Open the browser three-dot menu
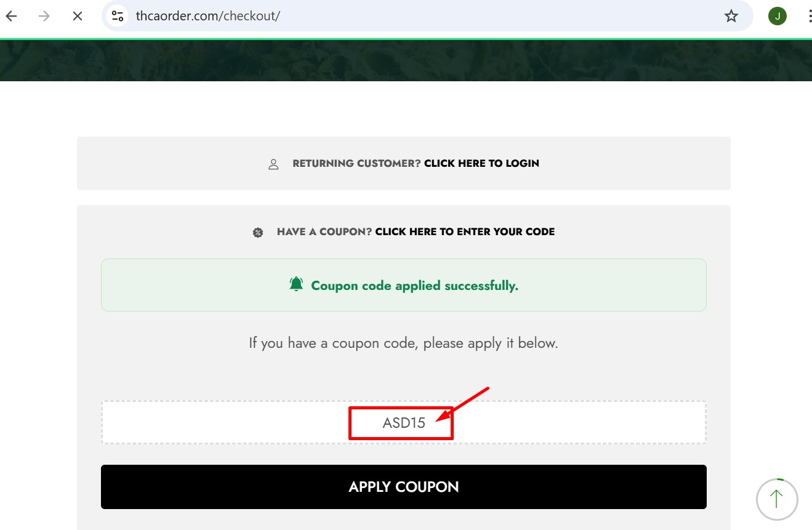The image size is (812, 530). [x=808, y=16]
